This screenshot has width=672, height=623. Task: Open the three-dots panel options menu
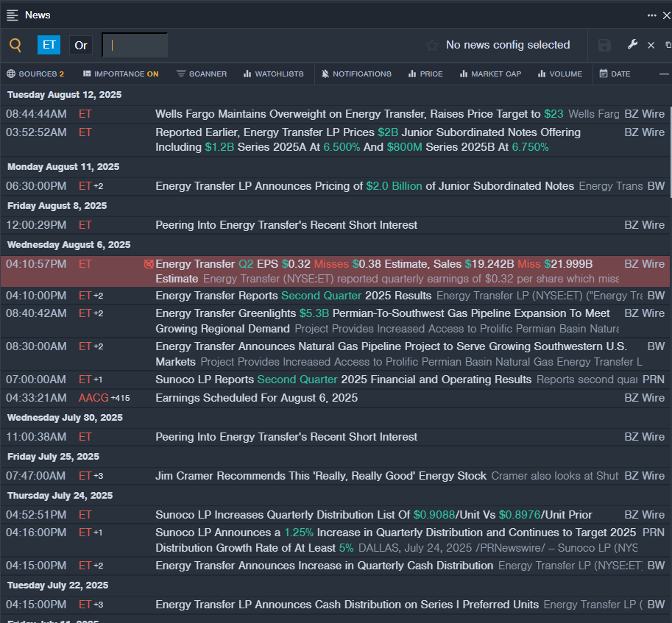651,15
